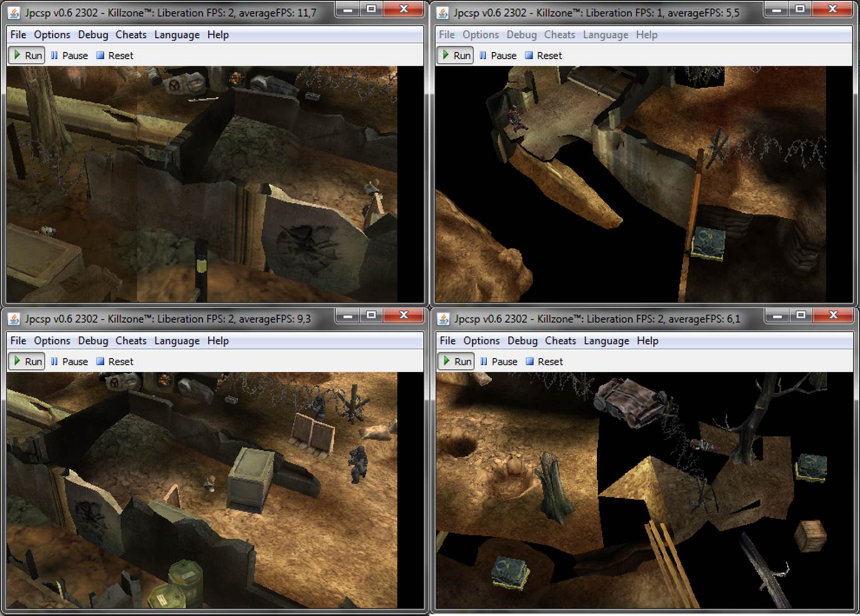Click Run in the averageFPS 5,5 window
This screenshot has height=616, width=860.
point(456,56)
